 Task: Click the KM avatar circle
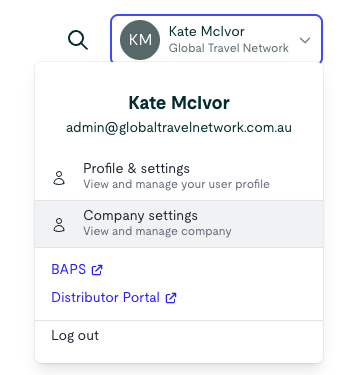(x=140, y=40)
